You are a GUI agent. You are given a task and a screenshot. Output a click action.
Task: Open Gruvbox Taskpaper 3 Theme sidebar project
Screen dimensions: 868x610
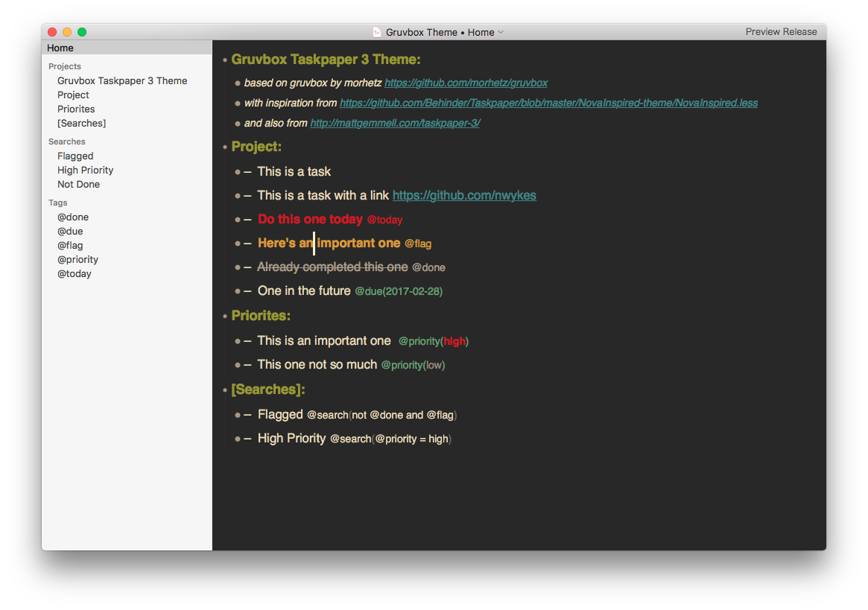pyautogui.click(x=122, y=81)
